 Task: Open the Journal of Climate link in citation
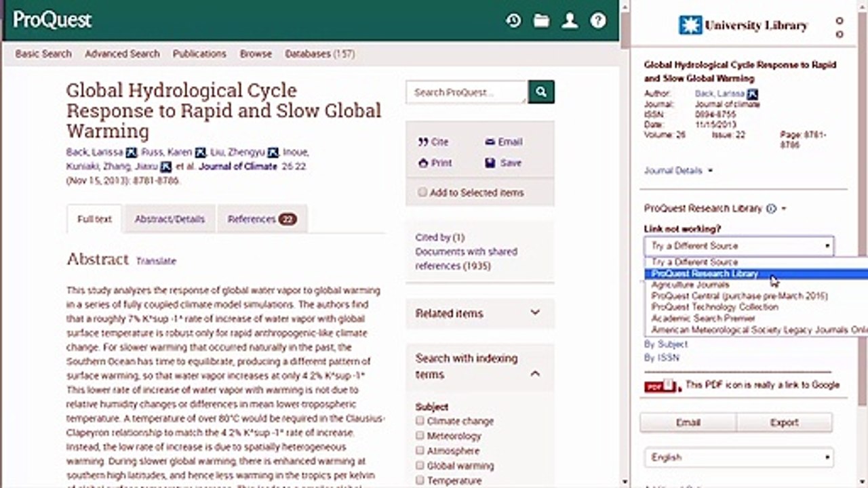238,167
